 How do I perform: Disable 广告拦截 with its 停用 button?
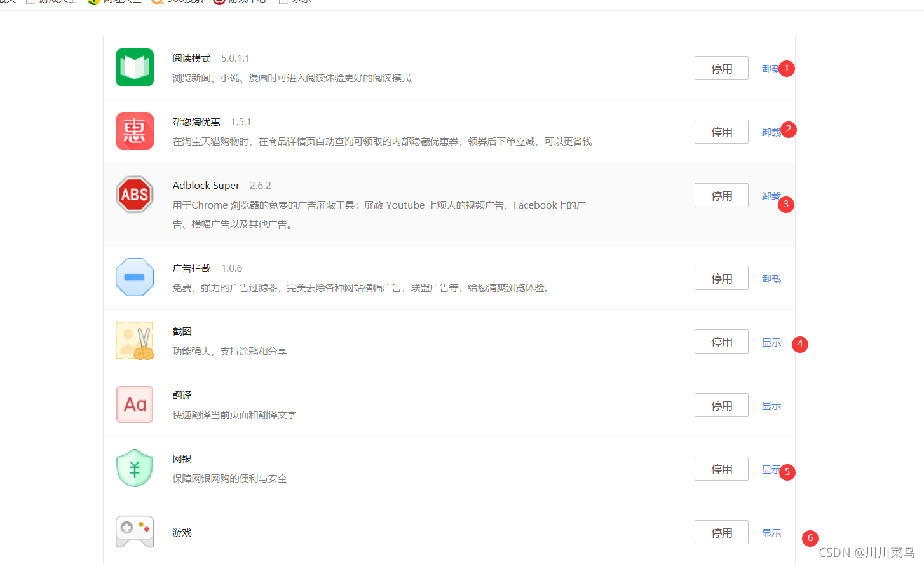click(x=721, y=279)
